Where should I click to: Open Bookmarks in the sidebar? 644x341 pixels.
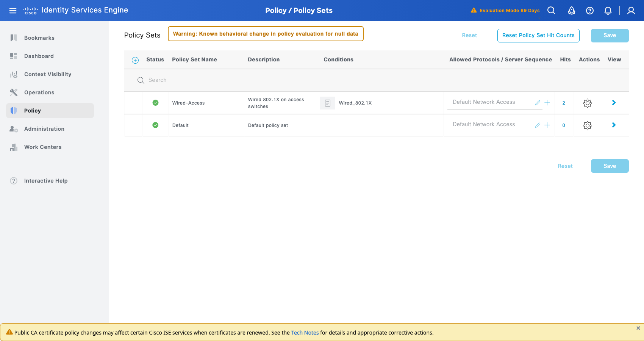coord(50,38)
